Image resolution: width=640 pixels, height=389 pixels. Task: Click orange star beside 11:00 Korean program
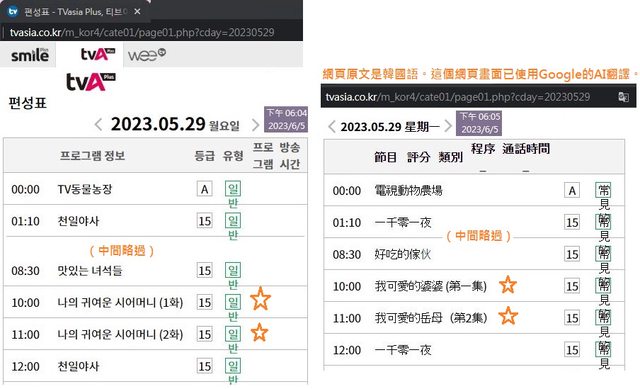click(259, 332)
